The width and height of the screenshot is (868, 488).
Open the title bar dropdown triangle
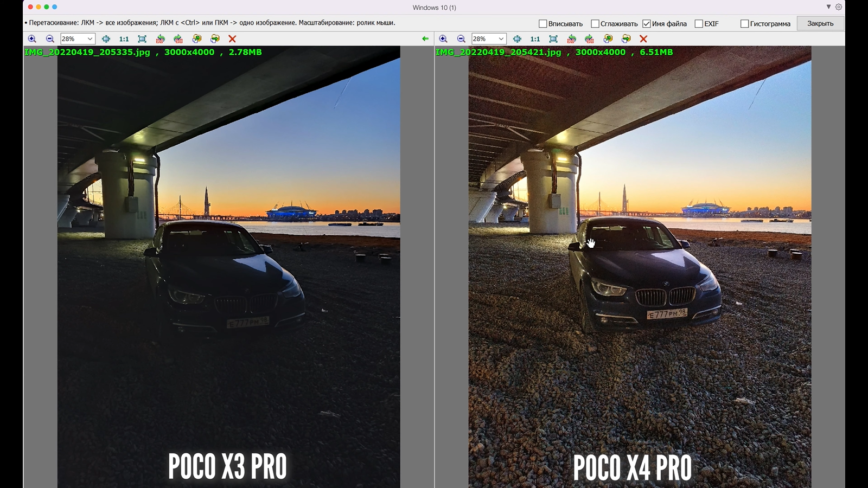click(828, 7)
